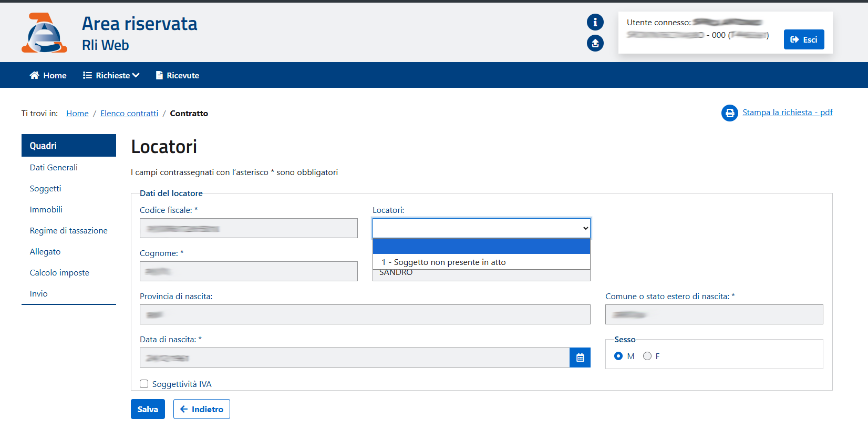
Task: Click the house icon in navbar
Action: (x=35, y=75)
